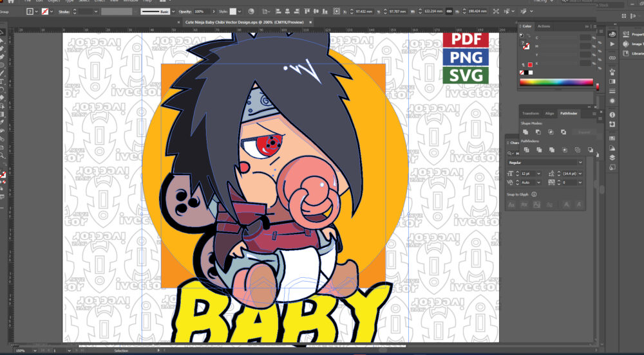This screenshot has height=355, width=644.
Task: Click the red last-color swatch in Color panel
Action: [530, 64]
